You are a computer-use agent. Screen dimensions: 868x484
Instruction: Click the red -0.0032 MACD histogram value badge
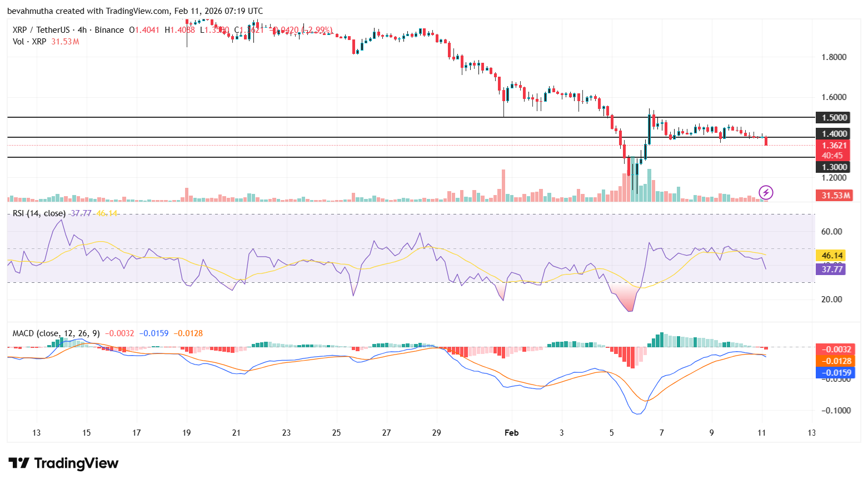click(835, 350)
